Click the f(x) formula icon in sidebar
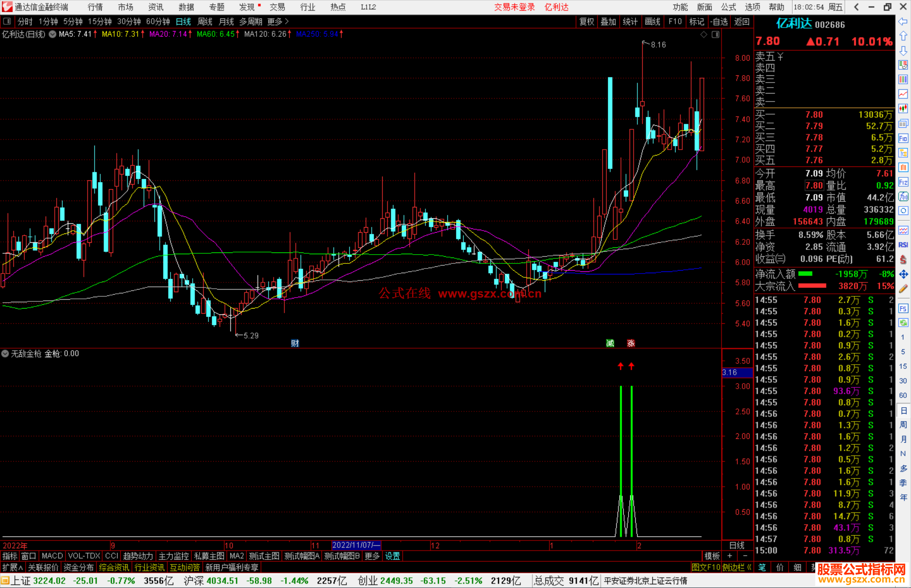The image size is (911, 588). (x=903, y=196)
